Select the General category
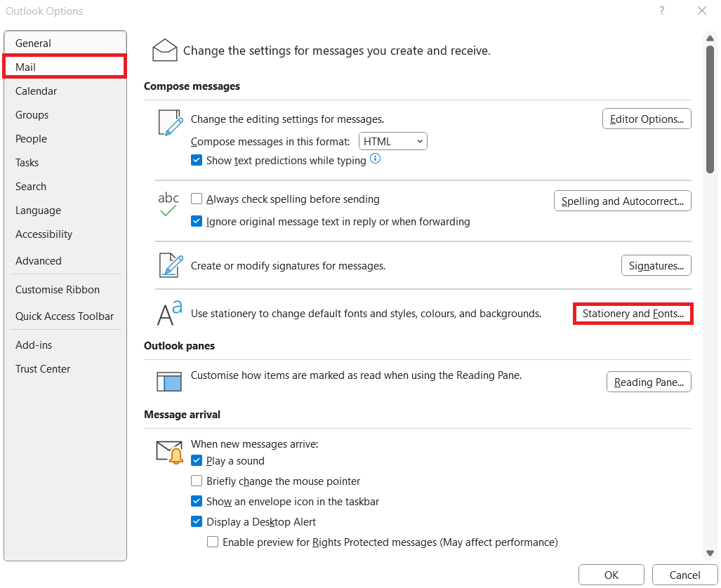Screen dimensions: 721x588 (65, 44)
